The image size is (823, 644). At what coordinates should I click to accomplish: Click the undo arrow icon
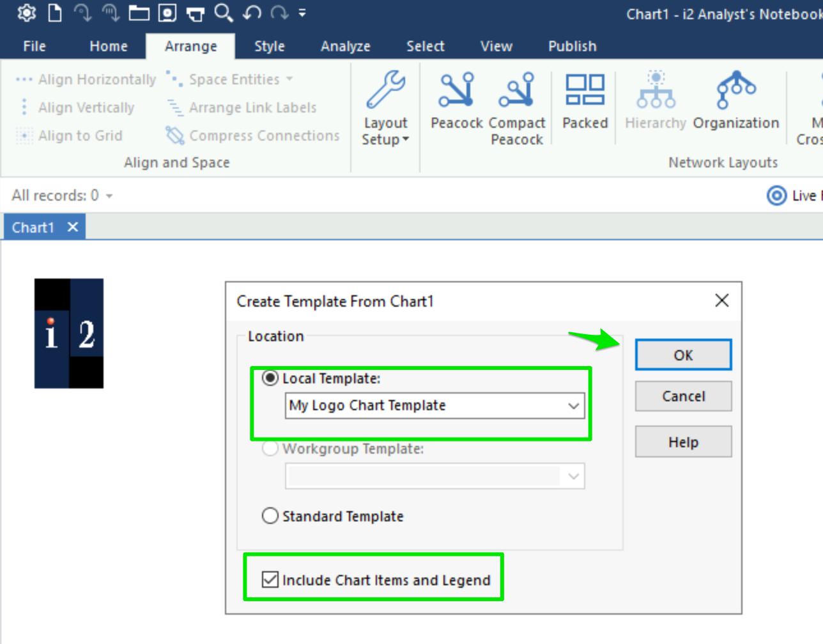(x=252, y=13)
